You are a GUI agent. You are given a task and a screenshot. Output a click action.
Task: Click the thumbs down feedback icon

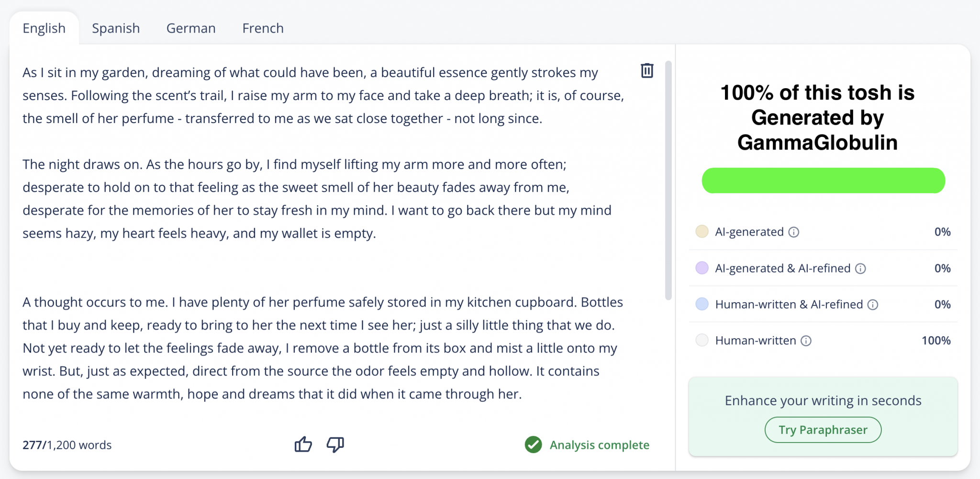(x=335, y=445)
